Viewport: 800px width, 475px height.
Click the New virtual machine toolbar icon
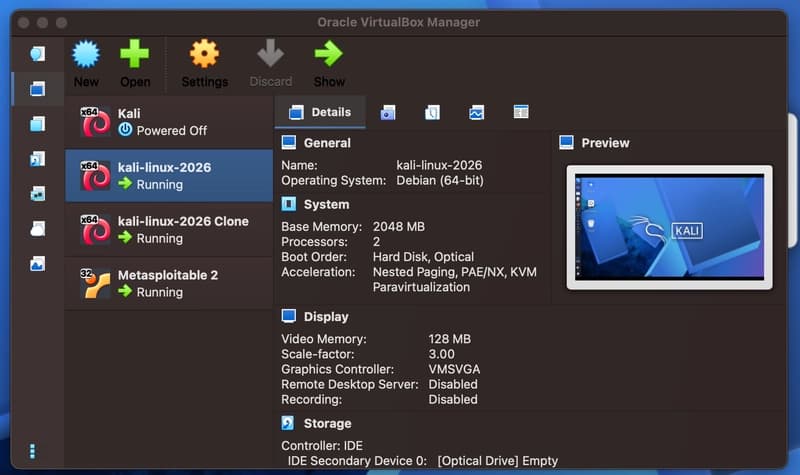click(x=86, y=54)
